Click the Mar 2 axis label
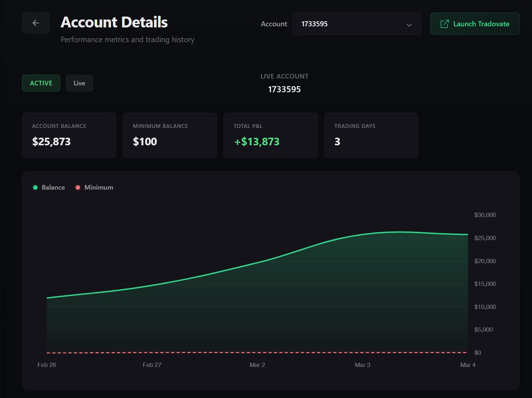The image size is (532, 398). tap(257, 365)
